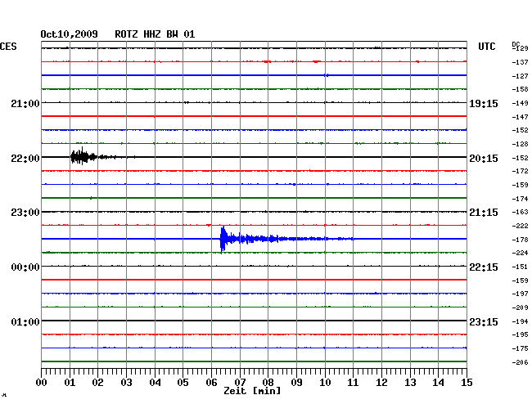The image size is (532, 404).
Task: Select the 20:15 UTC time label
Action: 484,159
